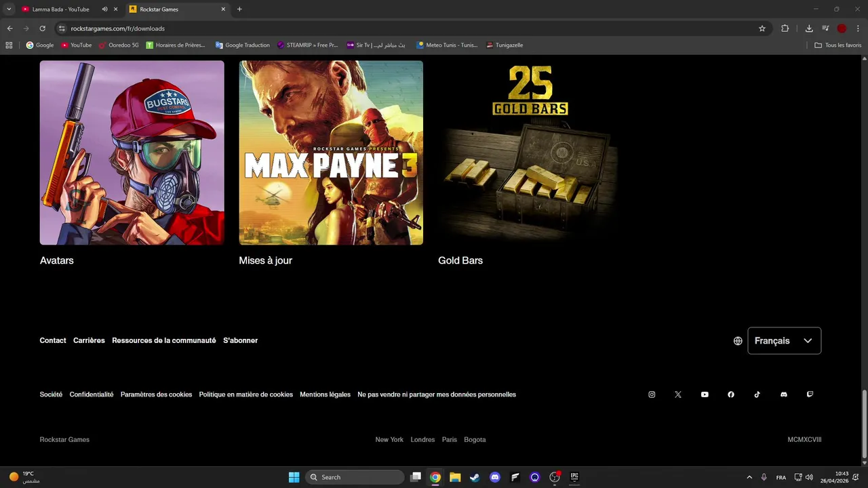868x488 pixels.
Task: Click the S'abonner footer link
Action: click(x=241, y=341)
